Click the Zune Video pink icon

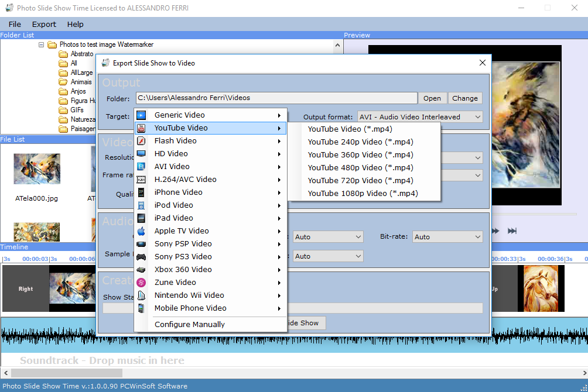pyautogui.click(x=141, y=283)
